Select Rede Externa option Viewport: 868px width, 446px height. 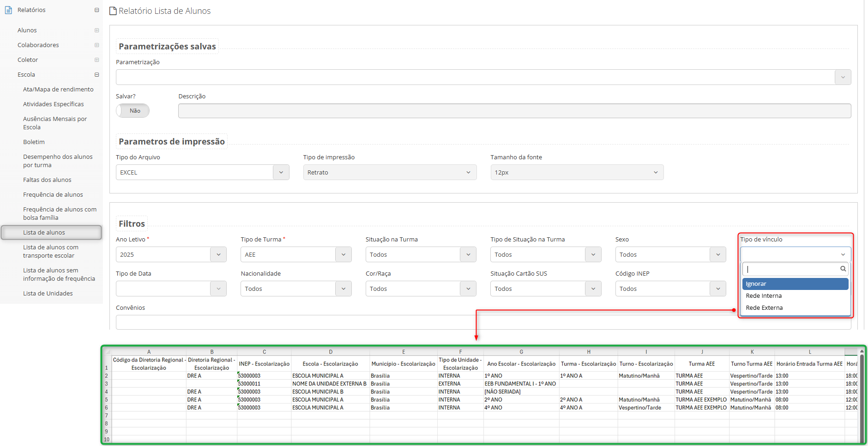pos(795,308)
